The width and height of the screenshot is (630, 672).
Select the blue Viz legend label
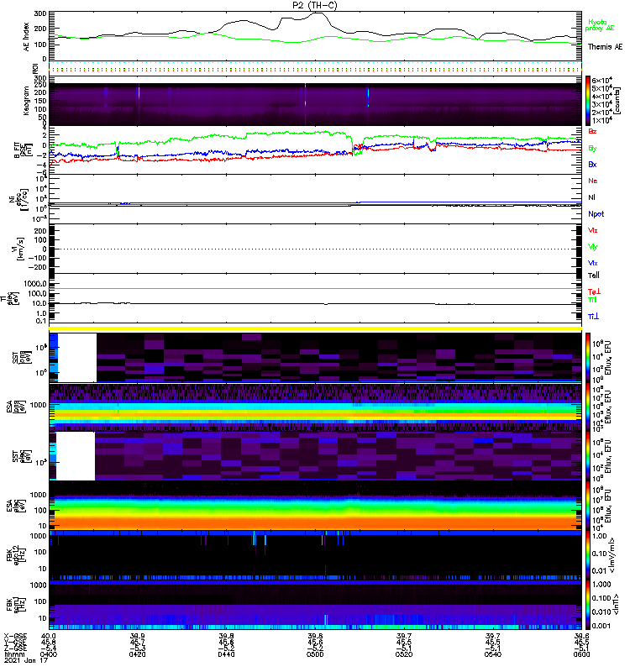click(x=593, y=263)
